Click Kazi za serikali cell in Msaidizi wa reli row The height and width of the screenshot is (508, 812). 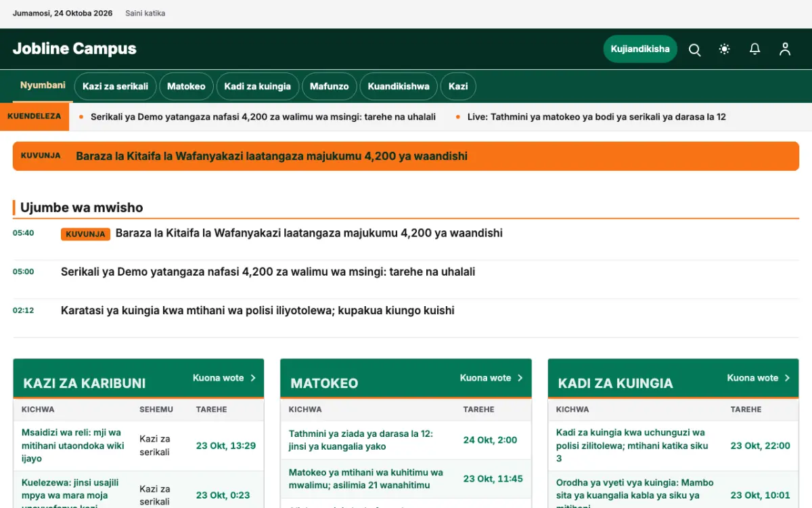155,446
